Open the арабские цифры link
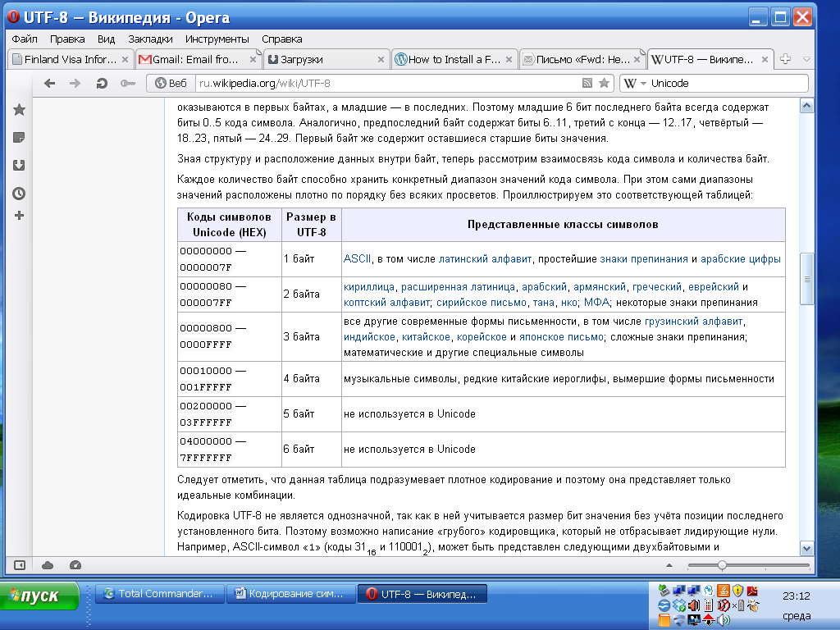Screen dimensions: 840x630 (x=741, y=258)
